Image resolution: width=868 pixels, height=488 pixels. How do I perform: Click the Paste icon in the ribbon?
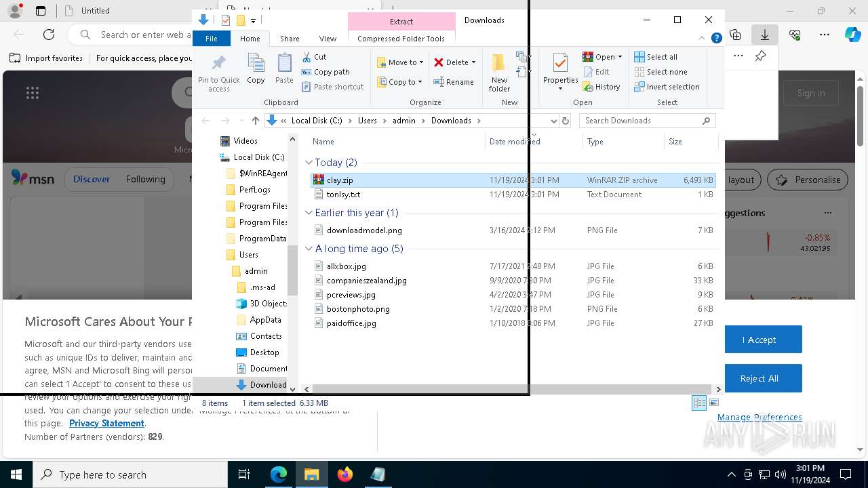pos(284,68)
